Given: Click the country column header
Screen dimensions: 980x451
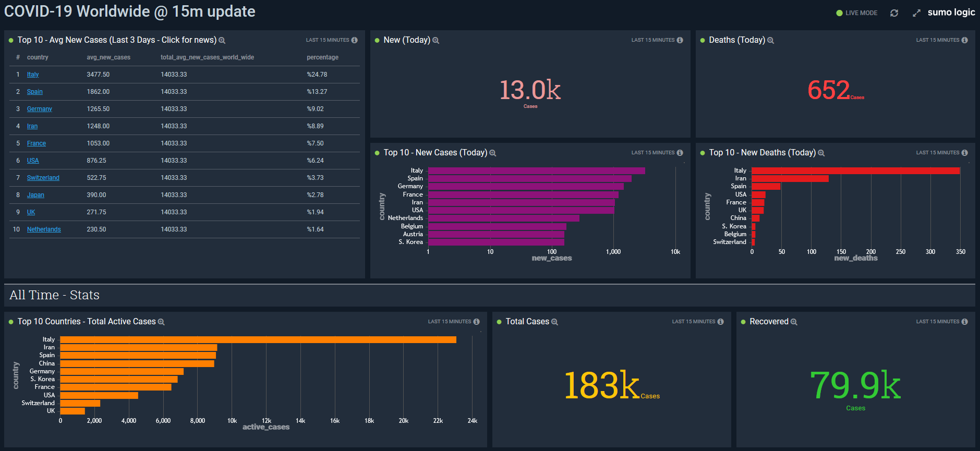Looking at the screenshot, I should click(38, 57).
